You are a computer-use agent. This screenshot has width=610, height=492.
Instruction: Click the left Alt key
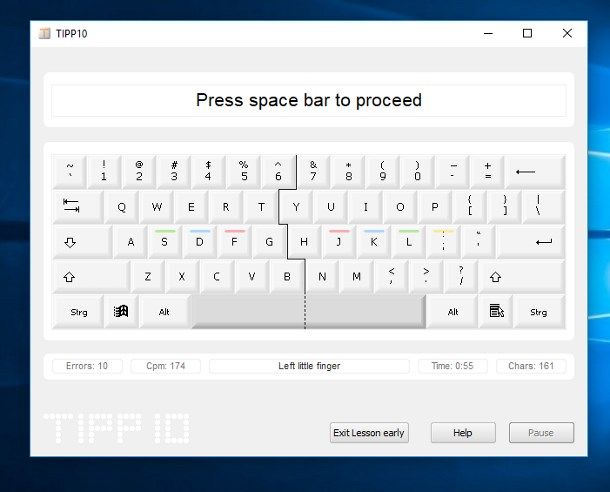165,312
